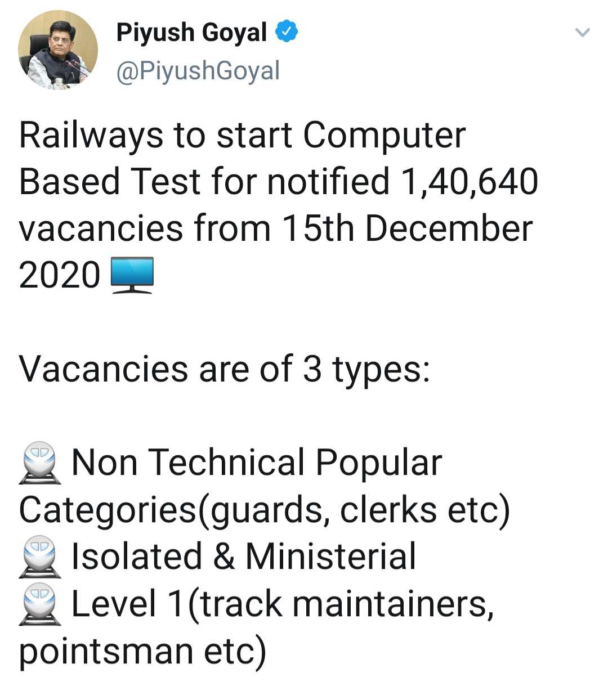This screenshot has height=700, width=608.
Task: Click the 'pointsman etc)' text
Action: point(142,650)
